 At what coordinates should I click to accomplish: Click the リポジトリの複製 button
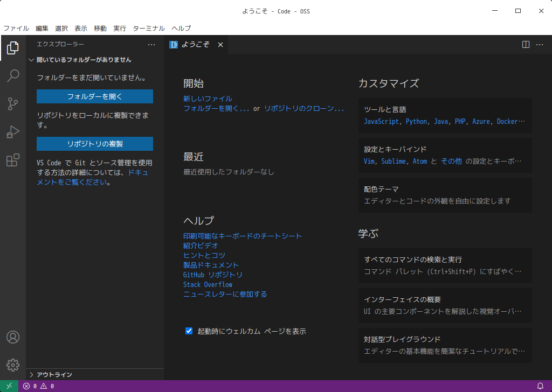95,144
